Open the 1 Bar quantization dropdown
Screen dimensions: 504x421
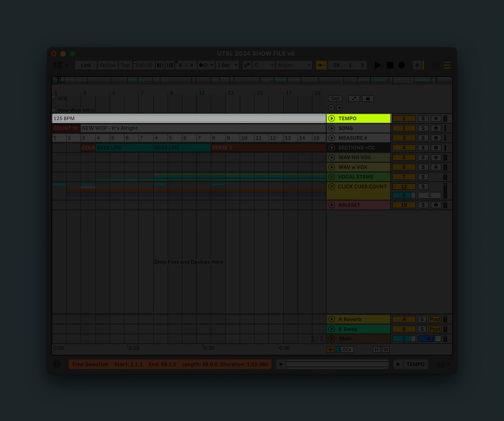(x=227, y=65)
